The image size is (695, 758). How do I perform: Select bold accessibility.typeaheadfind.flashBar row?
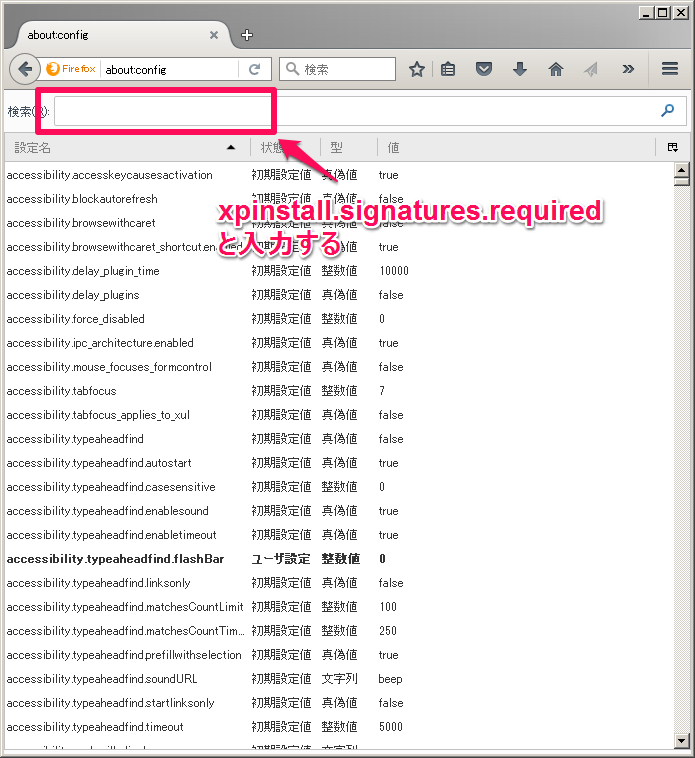click(x=338, y=559)
